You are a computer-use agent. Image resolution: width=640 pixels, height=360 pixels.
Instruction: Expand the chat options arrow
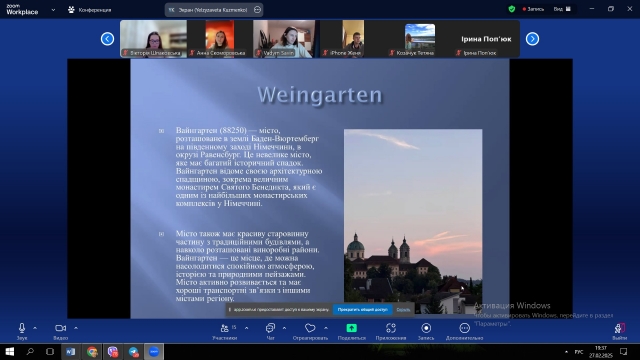point(284,328)
